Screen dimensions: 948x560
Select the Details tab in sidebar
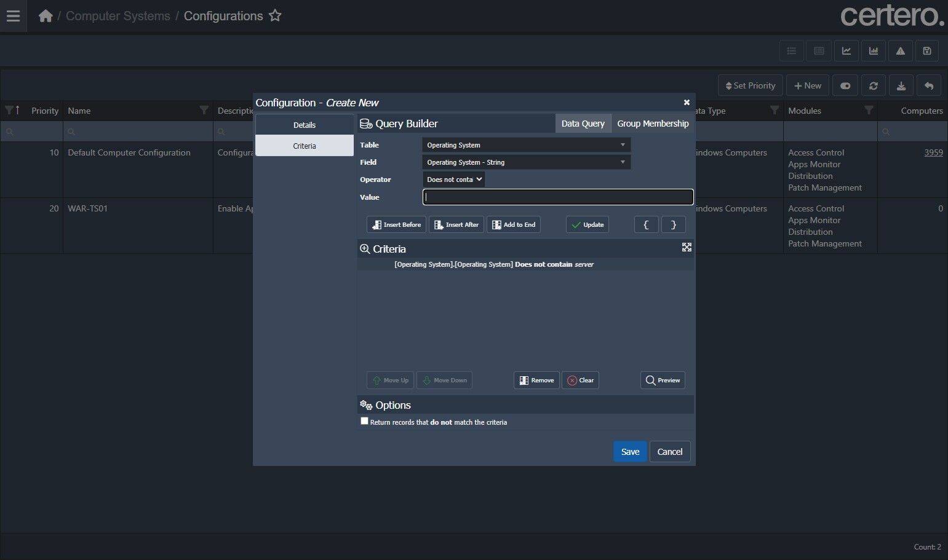pos(304,125)
